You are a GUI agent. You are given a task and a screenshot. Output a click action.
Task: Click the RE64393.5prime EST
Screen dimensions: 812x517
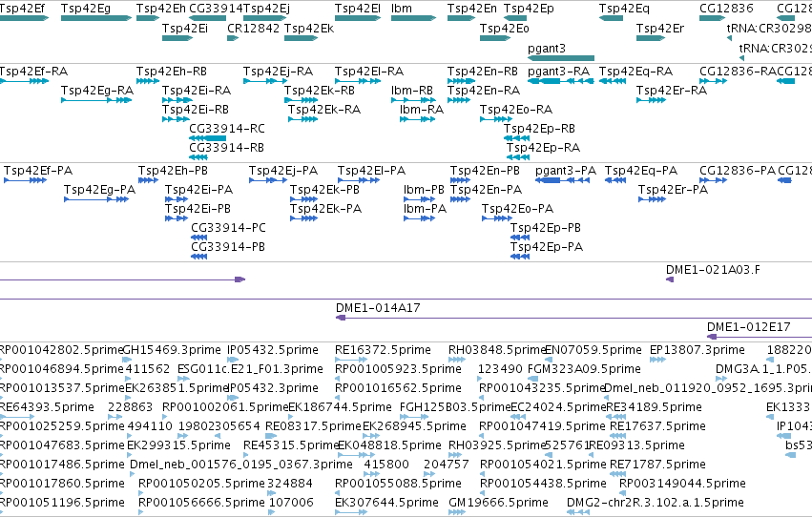pos(17,417)
